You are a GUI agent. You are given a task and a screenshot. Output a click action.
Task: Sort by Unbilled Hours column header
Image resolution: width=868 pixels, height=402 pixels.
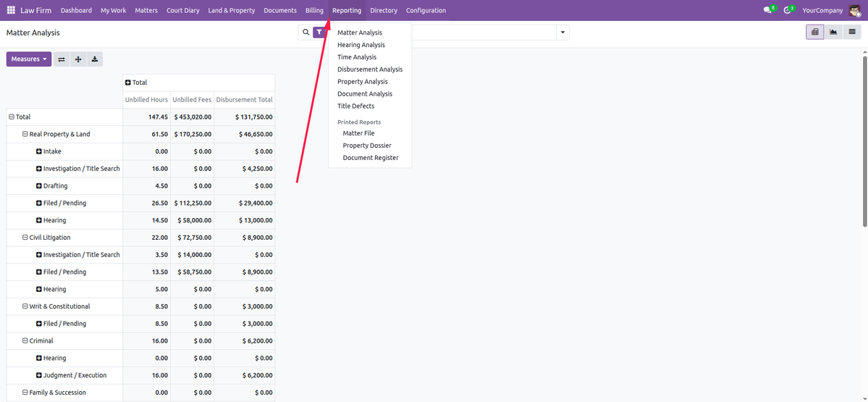(x=146, y=100)
